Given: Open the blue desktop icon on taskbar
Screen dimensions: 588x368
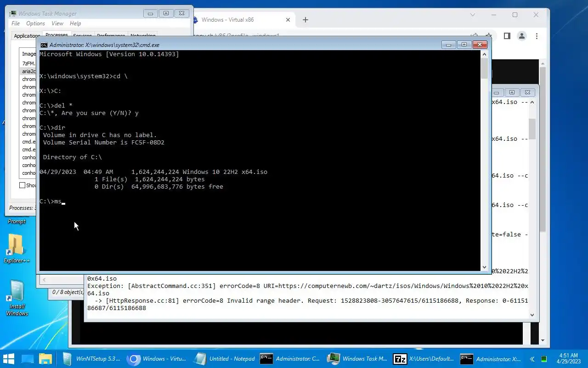Looking at the screenshot, I should click(x=28, y=359).
